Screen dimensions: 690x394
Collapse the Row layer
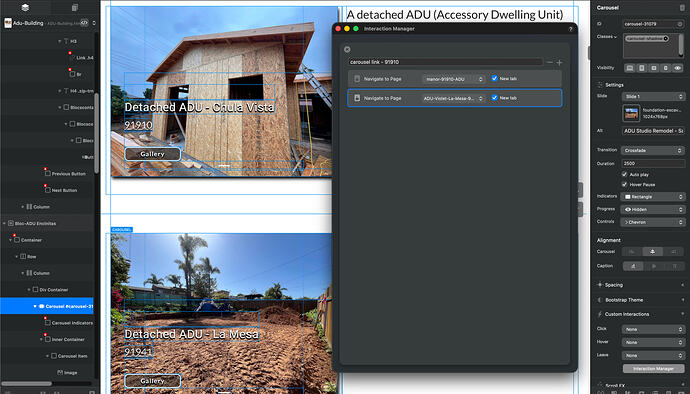tap(17, 257)
